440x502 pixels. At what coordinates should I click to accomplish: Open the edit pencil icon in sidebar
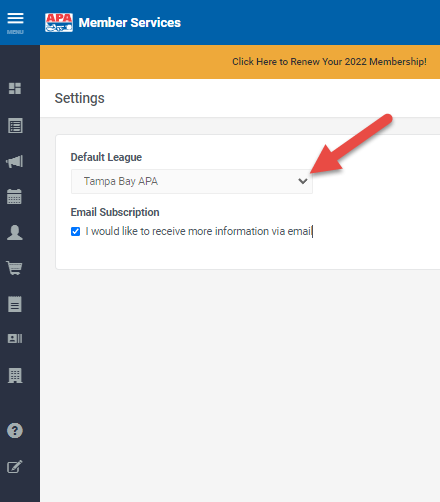point(15,467)
